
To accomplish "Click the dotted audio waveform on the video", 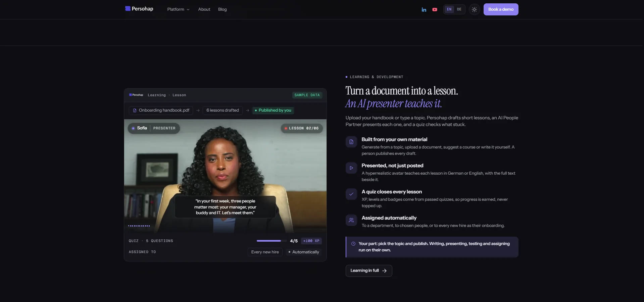I will 139,226.
